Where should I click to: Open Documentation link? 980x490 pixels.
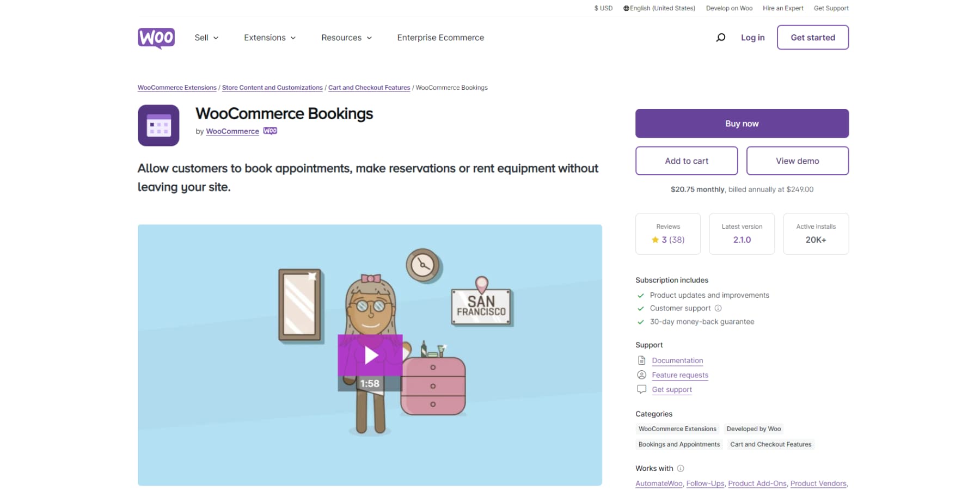677,360
